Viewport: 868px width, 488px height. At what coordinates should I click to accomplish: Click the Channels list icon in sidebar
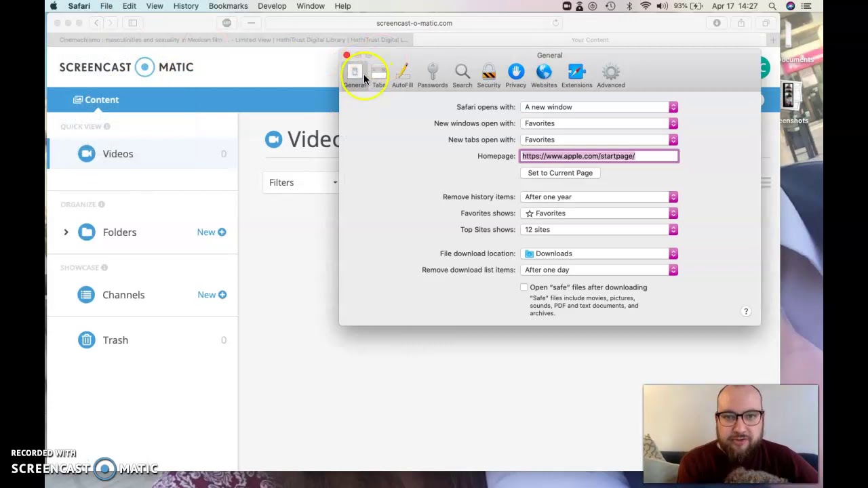click(85, 295)
